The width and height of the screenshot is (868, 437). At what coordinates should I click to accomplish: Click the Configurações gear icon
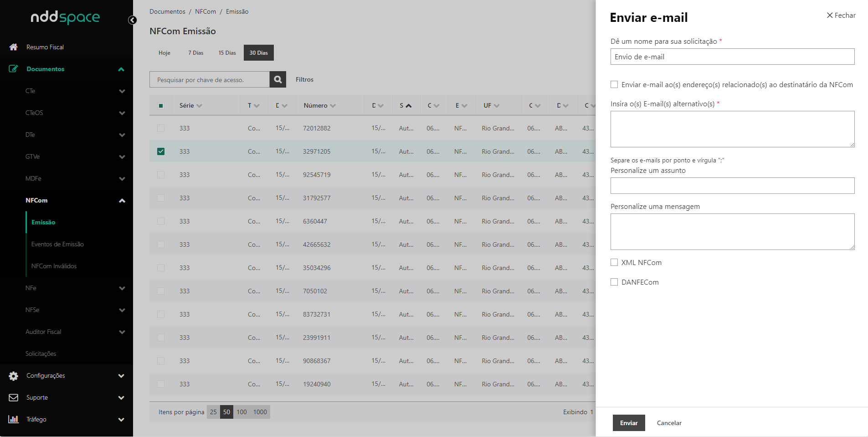14,375
